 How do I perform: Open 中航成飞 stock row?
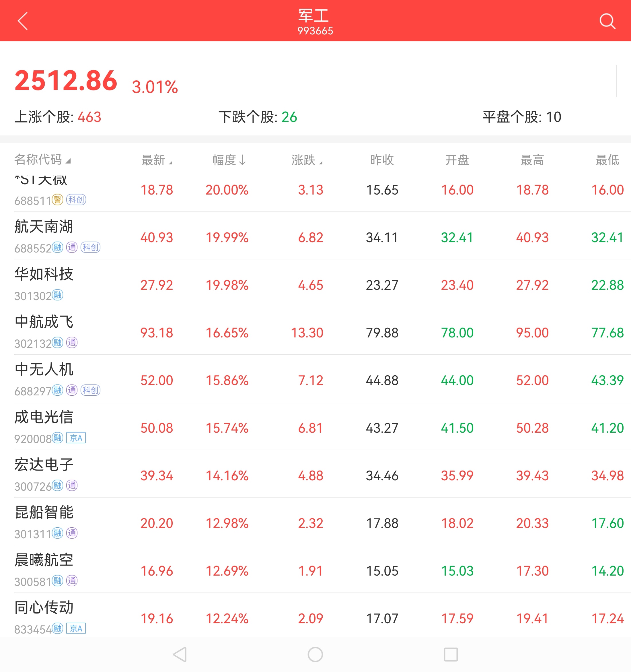tap(44, 322)
